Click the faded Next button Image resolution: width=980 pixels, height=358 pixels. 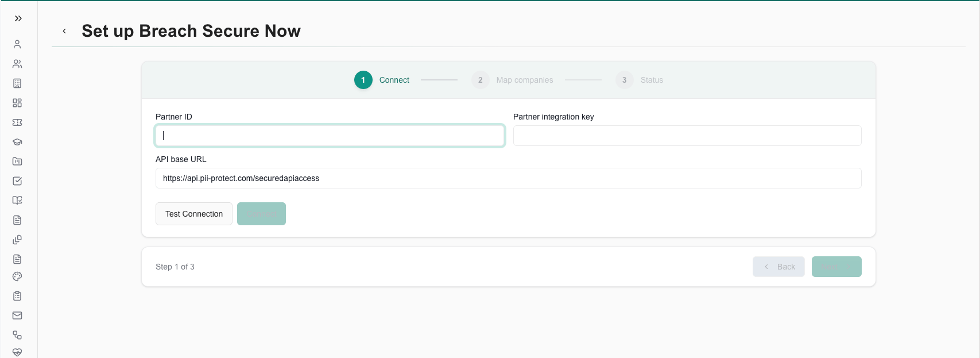click(836, 267)
